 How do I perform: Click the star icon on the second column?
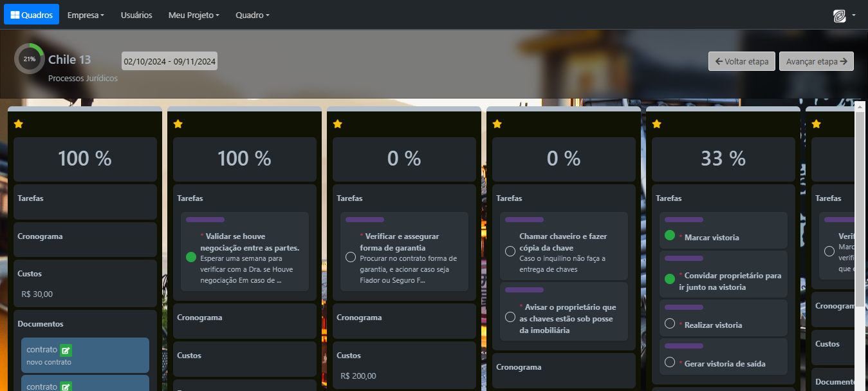coord(178,124)
